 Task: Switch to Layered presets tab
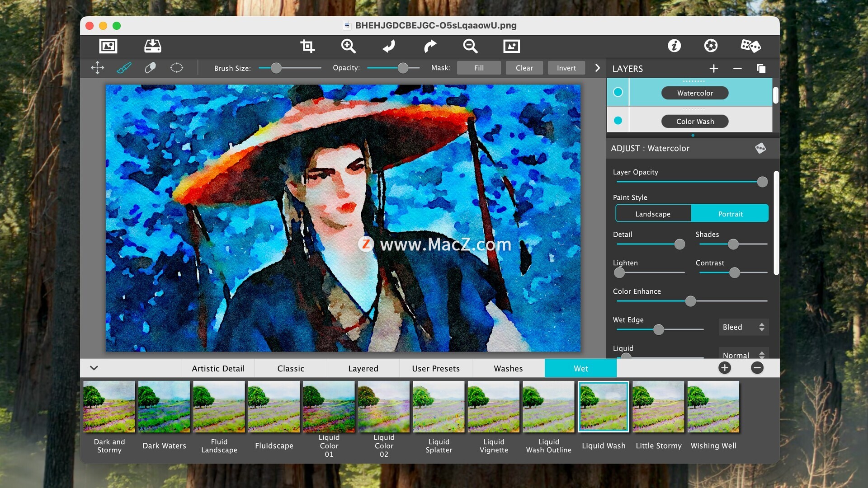pos(363,368)
